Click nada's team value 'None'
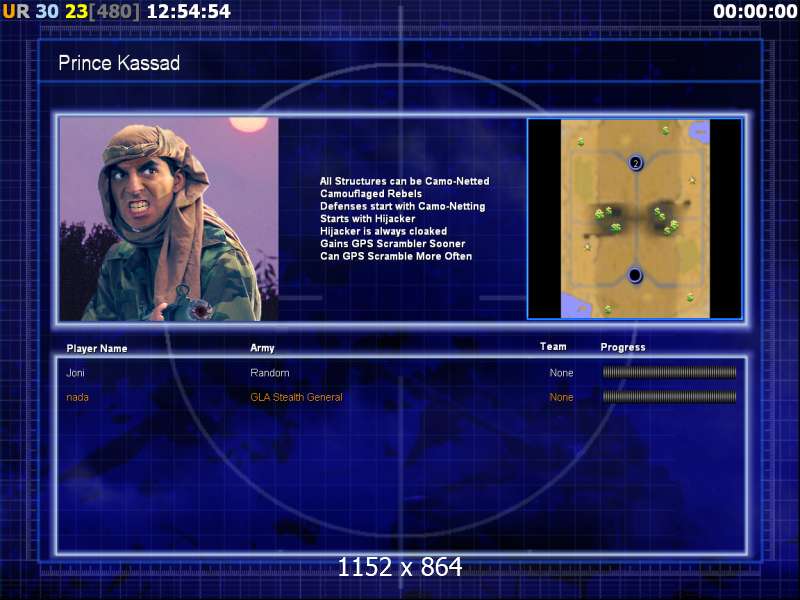 pyautogui.click(x=561, y=397)
